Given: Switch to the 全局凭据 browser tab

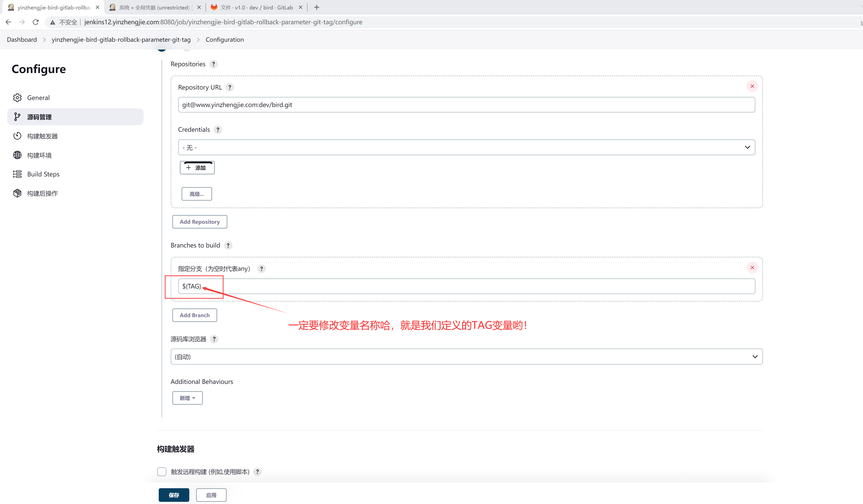Looking at the screenshot, I should (154, 7).
